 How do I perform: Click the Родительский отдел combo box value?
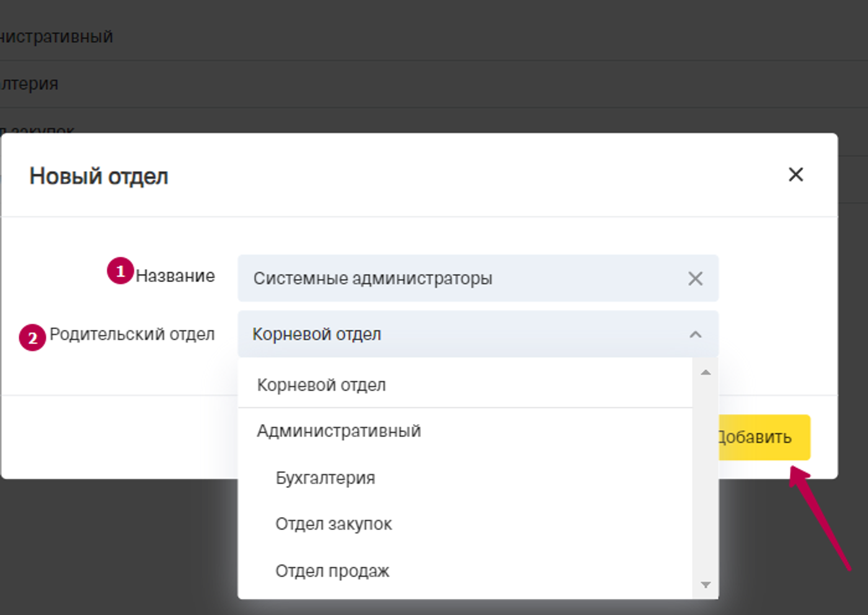459,335
